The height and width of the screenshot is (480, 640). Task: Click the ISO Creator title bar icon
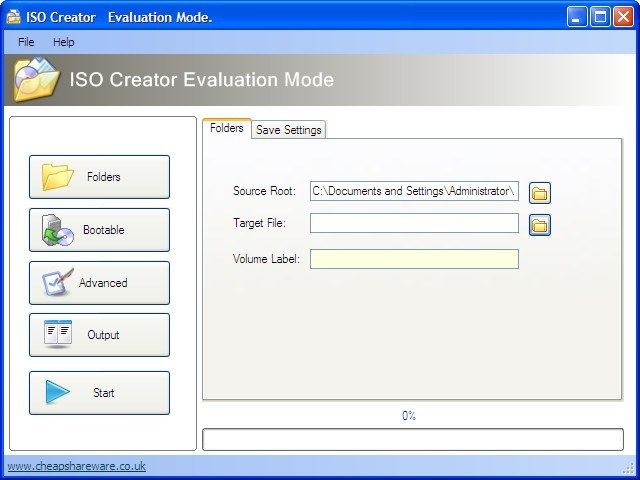pos(12,16)
